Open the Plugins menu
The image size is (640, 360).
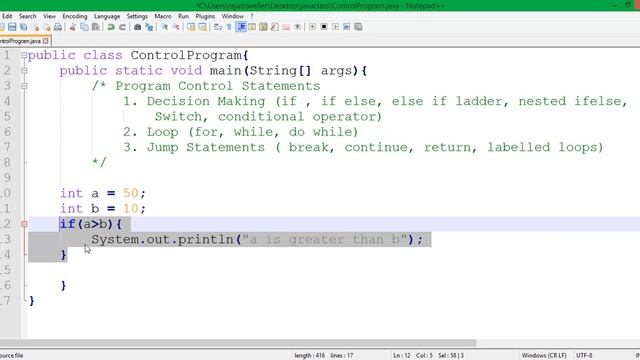[x=205, y=16]
